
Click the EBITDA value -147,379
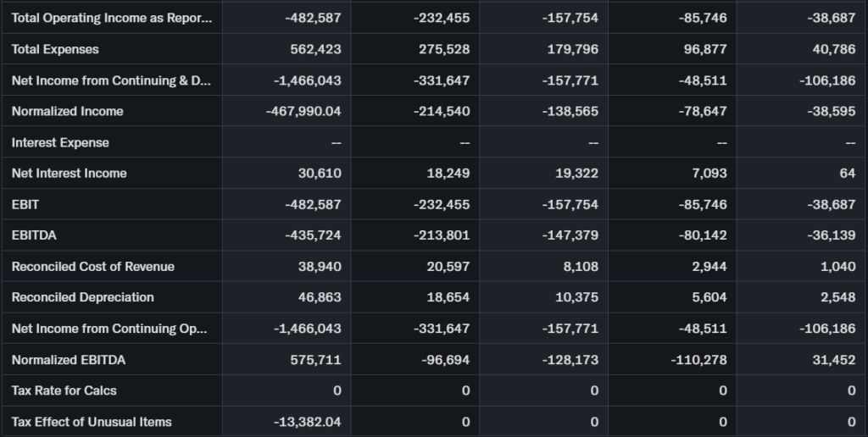pyautogui.click(x=570, y=235)
